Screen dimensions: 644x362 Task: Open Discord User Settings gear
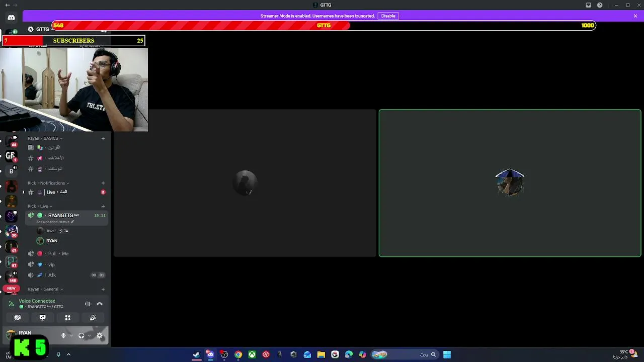[100, 335]
